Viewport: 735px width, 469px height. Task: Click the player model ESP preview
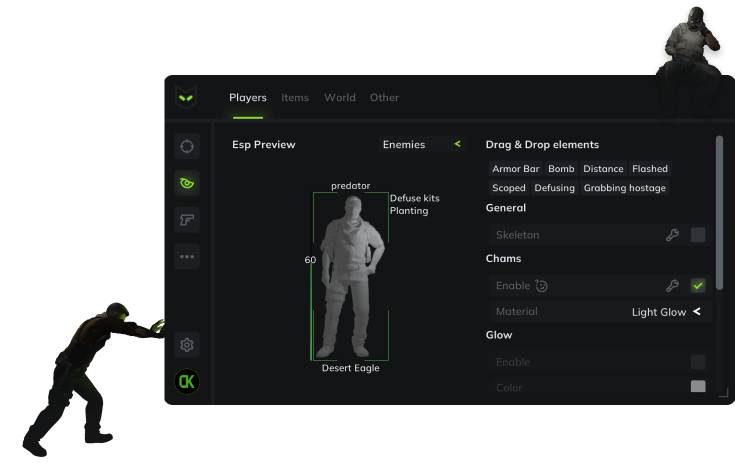351,276
